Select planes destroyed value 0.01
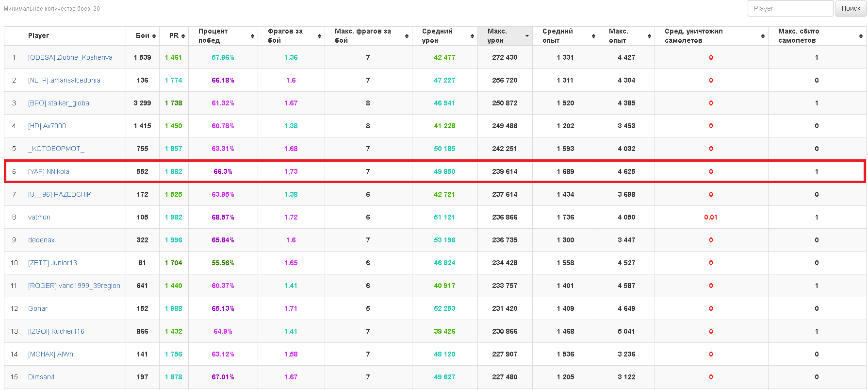Viewport: 868px width, 390px height. click(x=711, y=217)
